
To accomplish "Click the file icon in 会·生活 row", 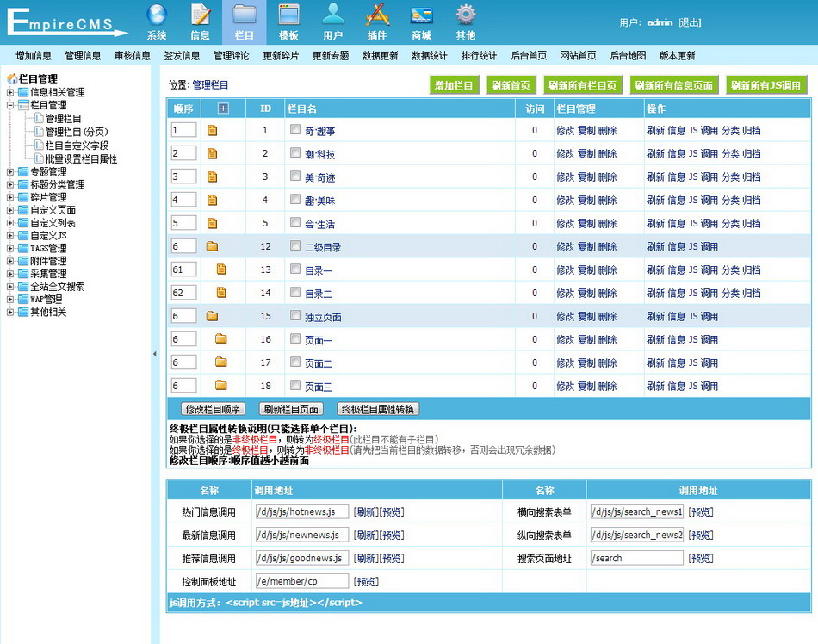I will point(213,223).
